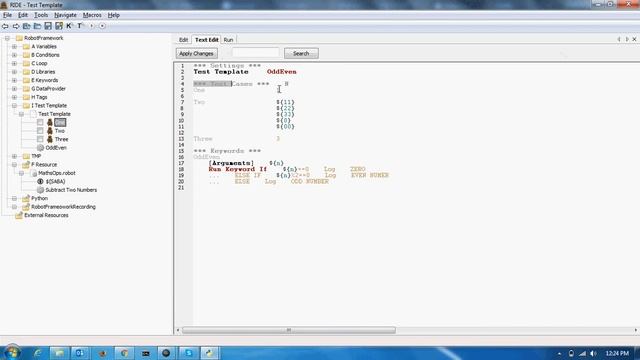Click the Apply Changes button
The height and width of the screenshot is (360, 640).
197,53
